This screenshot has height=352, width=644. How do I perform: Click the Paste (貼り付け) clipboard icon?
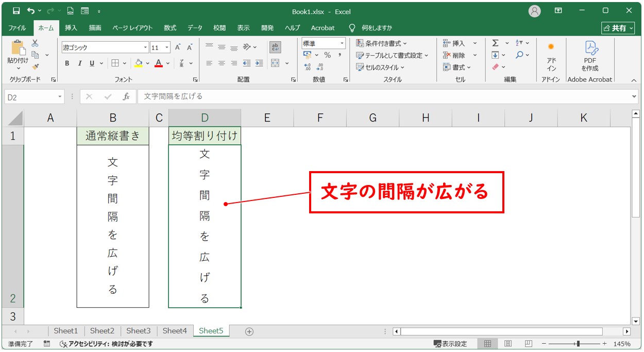pyautogui.click(x=18, y=47)
